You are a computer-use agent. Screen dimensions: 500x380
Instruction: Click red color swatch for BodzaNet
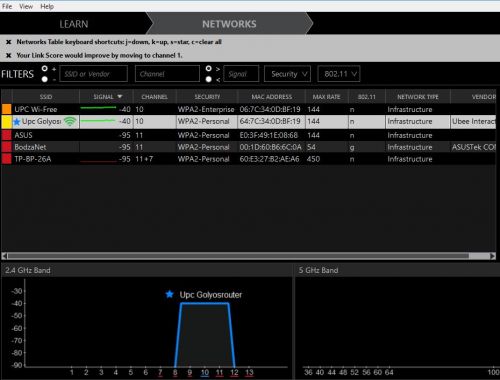click(x=7, y=147)
